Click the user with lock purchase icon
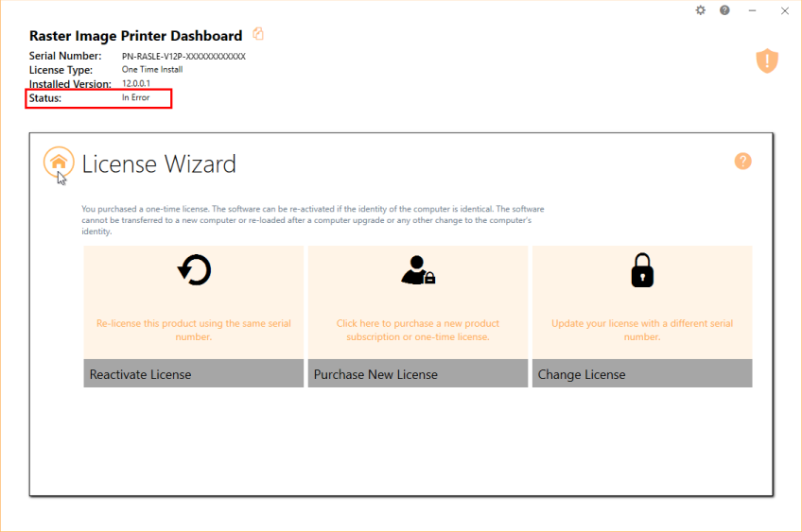This screenshot has width=802, height=532. 418,270
